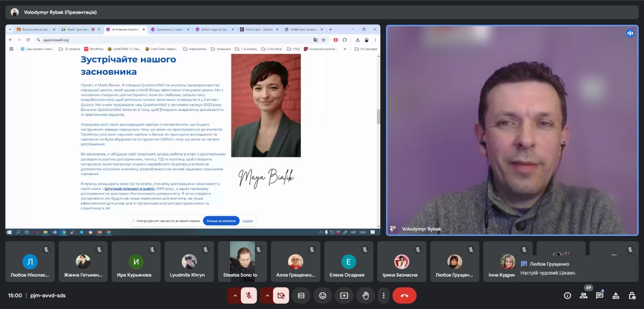
Task: Open the Сони Вегас bookmarks folder
Action: pyautogui.click(x=272, y=49)
